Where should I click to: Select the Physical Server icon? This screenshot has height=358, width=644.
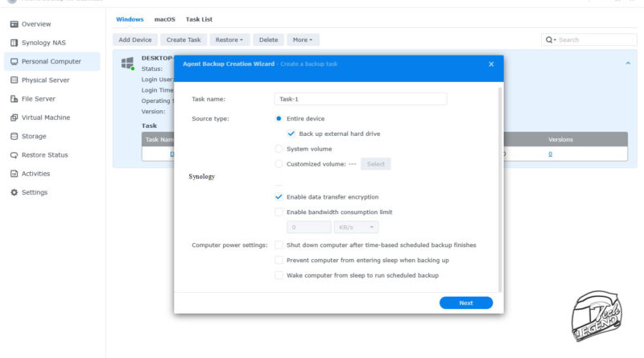tap(14, 80)
